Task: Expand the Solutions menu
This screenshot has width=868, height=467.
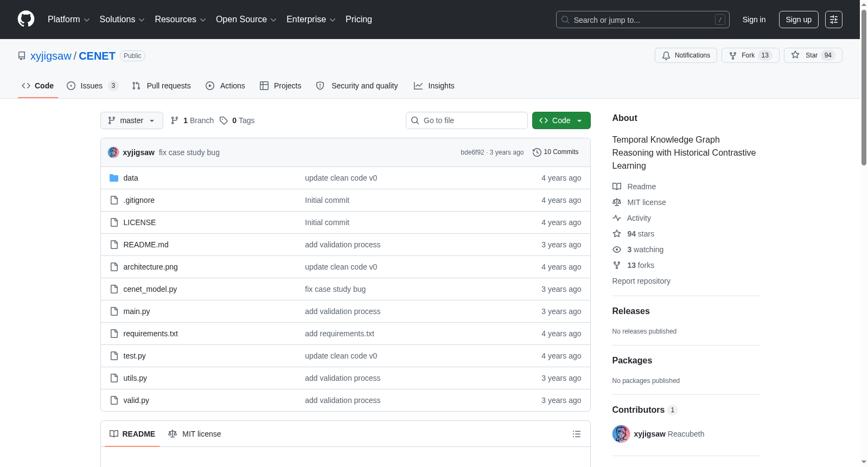Action: [122, 20]
